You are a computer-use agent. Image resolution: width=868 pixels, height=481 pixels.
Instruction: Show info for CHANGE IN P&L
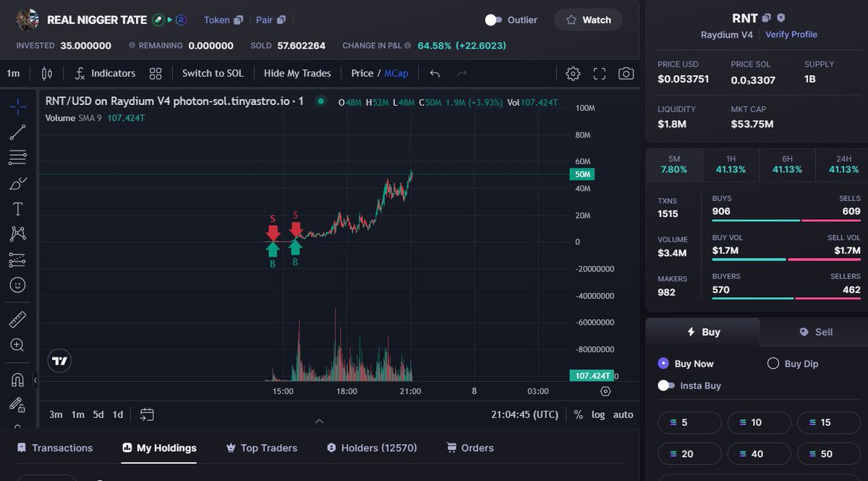(408, 46)
